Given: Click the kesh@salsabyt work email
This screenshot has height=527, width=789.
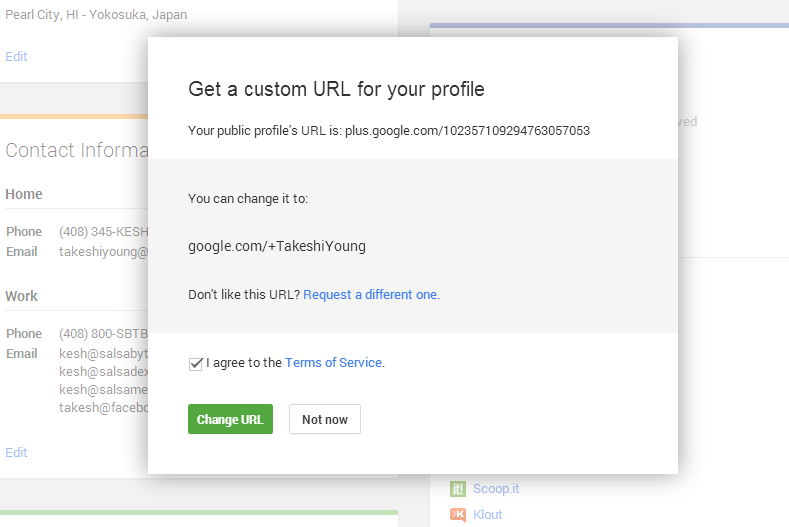Looking at the screenshot, I should pos(103,354).
